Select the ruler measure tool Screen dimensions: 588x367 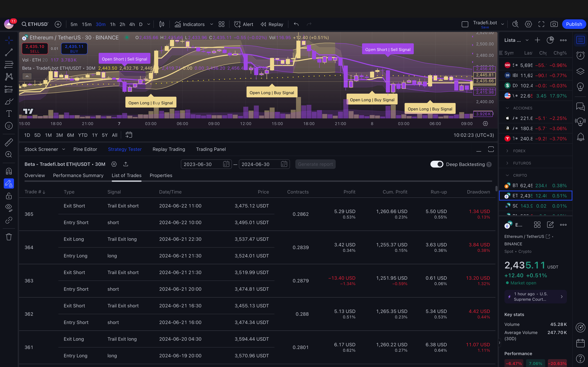9,142
